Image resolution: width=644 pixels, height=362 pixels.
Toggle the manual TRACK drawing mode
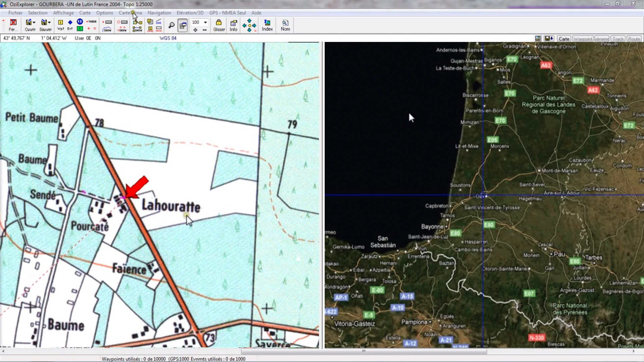[x=91, y=21]
